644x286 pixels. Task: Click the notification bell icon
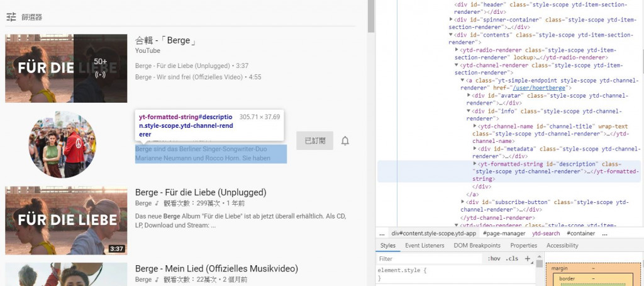coord(345,140)
